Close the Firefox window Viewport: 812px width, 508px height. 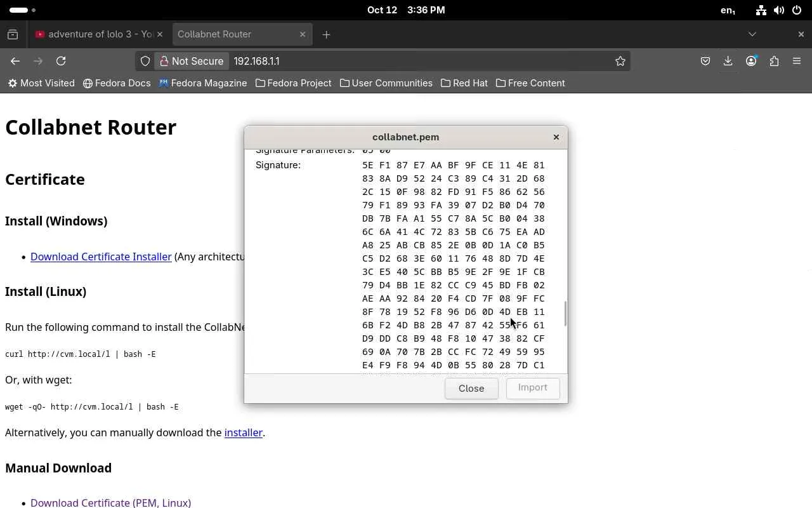tap(801, 34)
